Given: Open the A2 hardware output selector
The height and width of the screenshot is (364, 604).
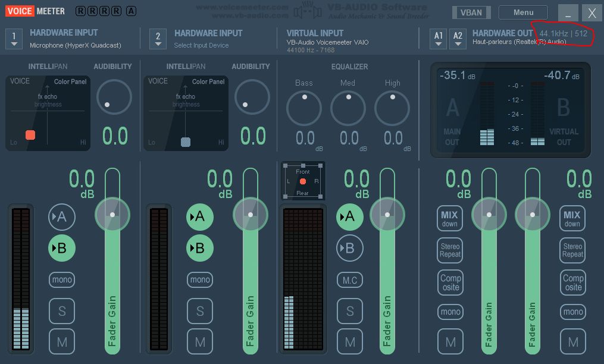Looking at the screenshot, I should [458, 39].
